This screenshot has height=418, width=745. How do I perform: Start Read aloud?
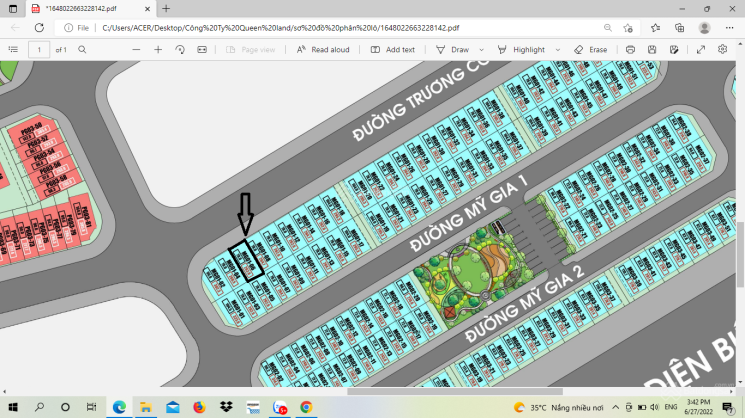pos(323,49)
